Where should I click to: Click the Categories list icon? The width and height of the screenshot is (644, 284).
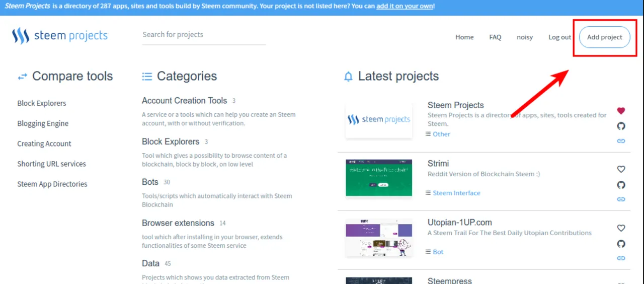click(147, 77)
